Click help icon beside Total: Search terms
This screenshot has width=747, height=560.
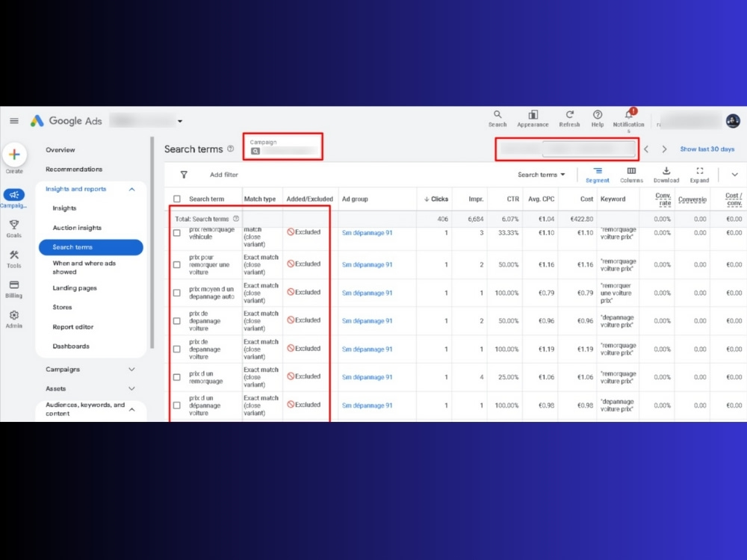[236, 219]
